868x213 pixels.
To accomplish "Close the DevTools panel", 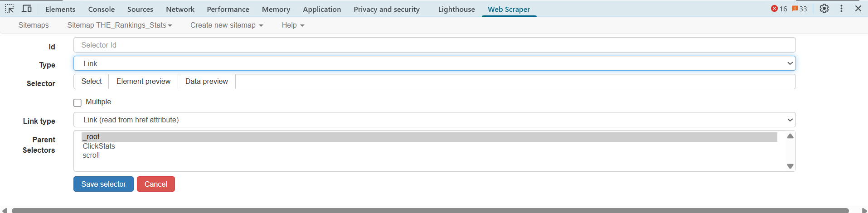I will tap(858, 9).
